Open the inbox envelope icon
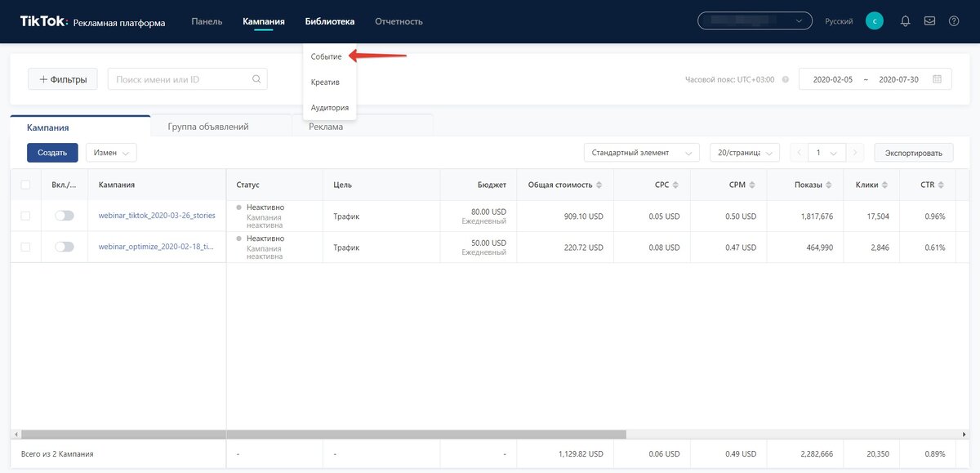The image size is (980, 473). 929,21
